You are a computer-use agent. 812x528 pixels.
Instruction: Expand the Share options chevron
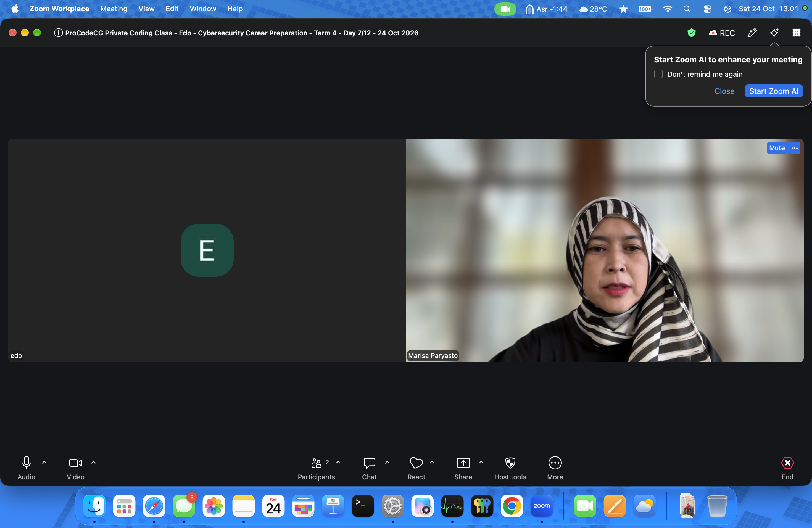tap(481, 463)
